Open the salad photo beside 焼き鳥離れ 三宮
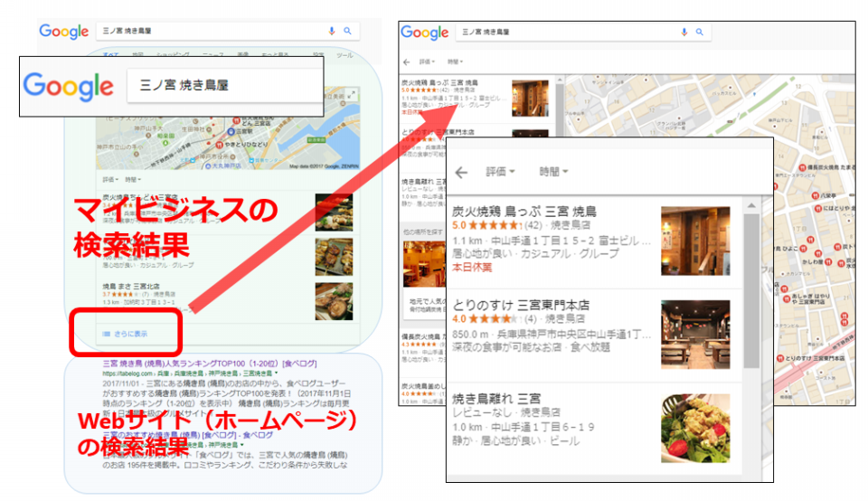Image resolution: width=868 pixels, height=501 pixels. pos(695,428)
